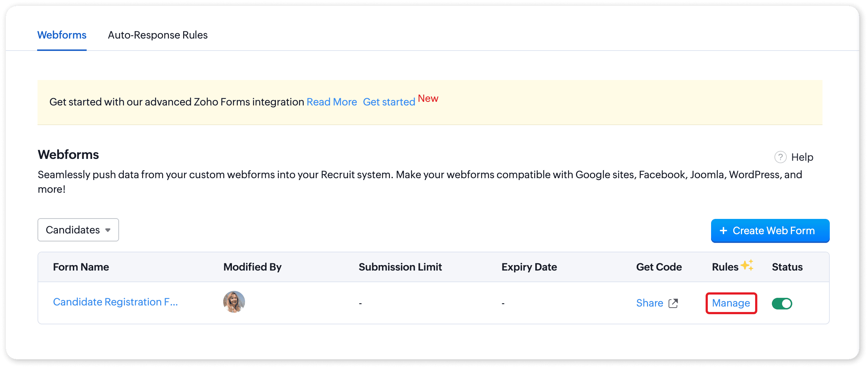Click the Get Code column header
868x368 pixels.
(x=659, y=267)
